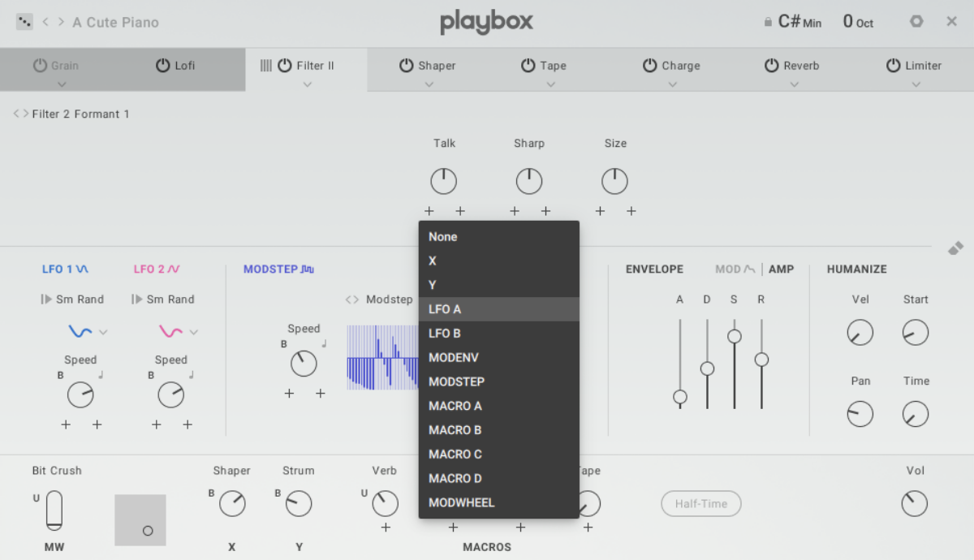Adjust the Size knob
This screenshot has width=974, height=560.
614,181
